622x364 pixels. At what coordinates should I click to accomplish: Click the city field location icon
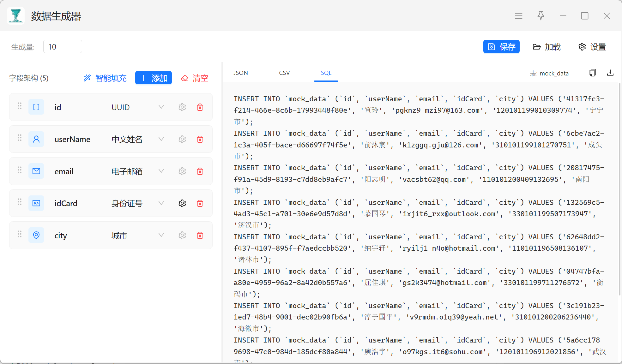(36, 235)
